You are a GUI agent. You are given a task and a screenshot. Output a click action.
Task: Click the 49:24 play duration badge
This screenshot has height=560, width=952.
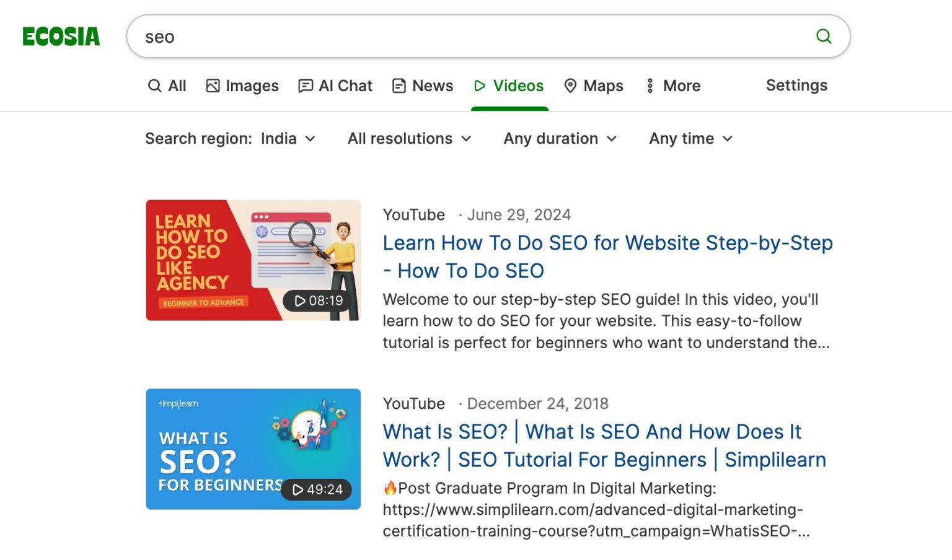[x=317, y=489]
